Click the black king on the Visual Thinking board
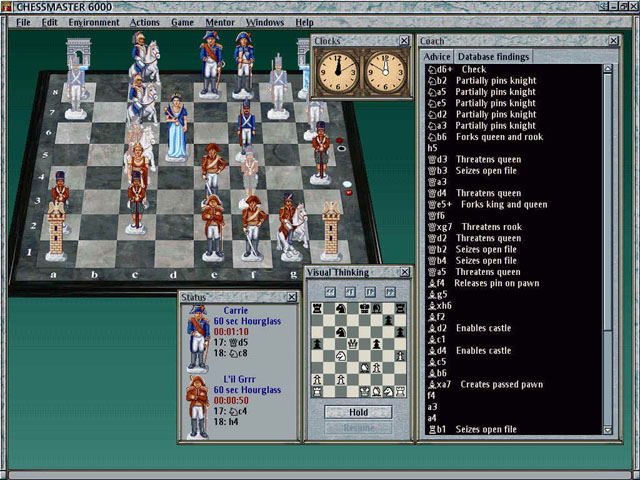640x480 pixels. pos(364,308)
